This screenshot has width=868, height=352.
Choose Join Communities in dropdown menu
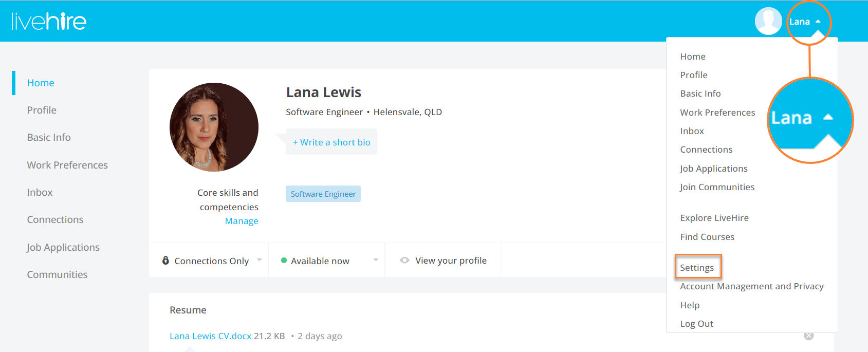(717, 187)
